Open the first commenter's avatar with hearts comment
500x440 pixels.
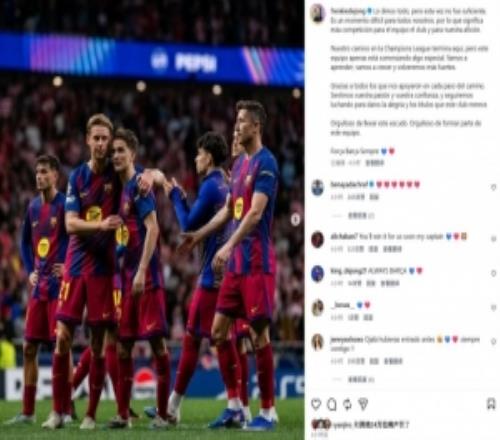tap(317, 188)
